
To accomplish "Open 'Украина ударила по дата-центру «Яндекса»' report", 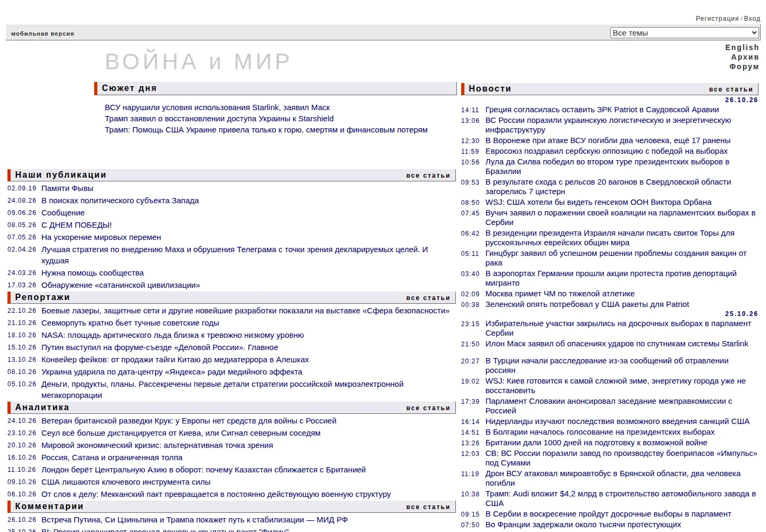I will click(x=172, y=372).
